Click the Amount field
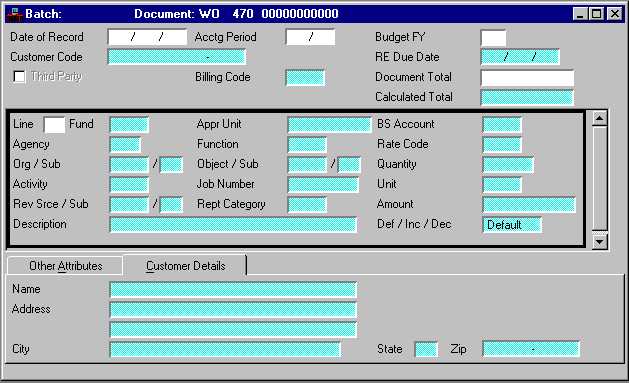 pos(529,205)
